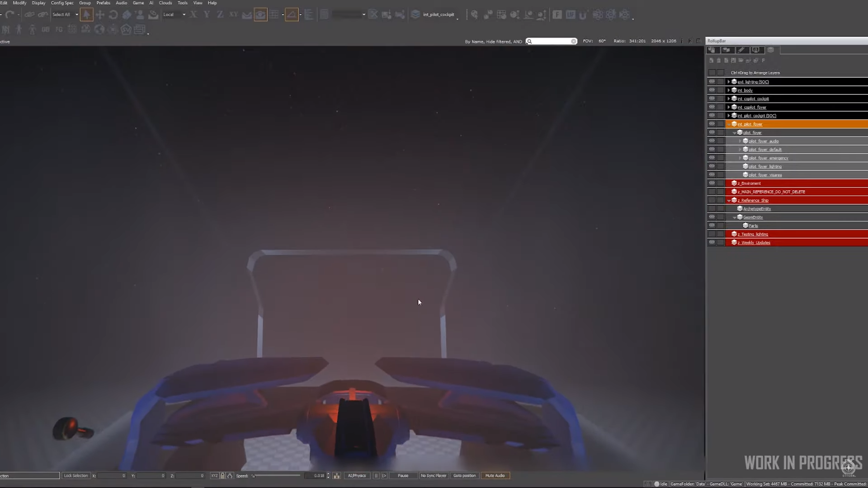Hide the int_body layer with its eye icon
The width and height of the screenshot is (868, 488).
click(x=712, y=90)
